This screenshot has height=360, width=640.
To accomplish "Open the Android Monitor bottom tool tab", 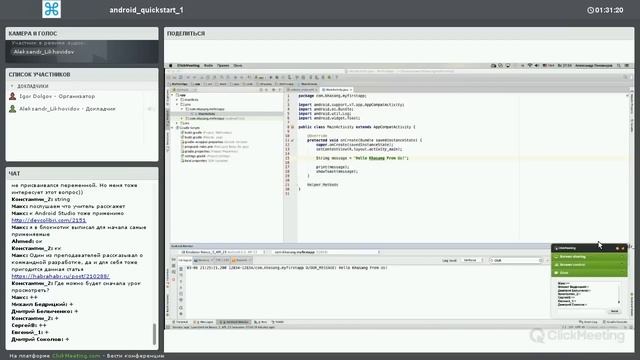I will click(x=234, y=322).
